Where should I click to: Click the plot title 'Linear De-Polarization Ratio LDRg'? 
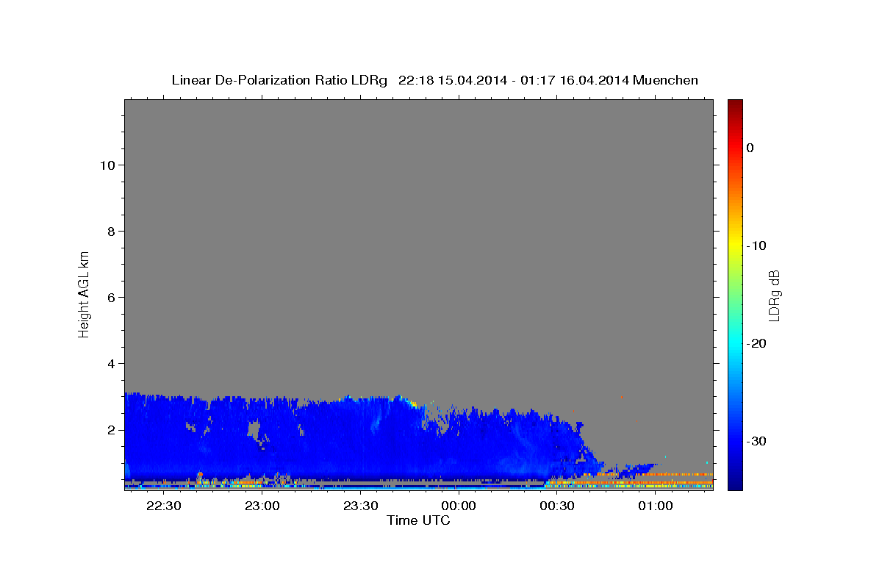[x=279, y=80]
